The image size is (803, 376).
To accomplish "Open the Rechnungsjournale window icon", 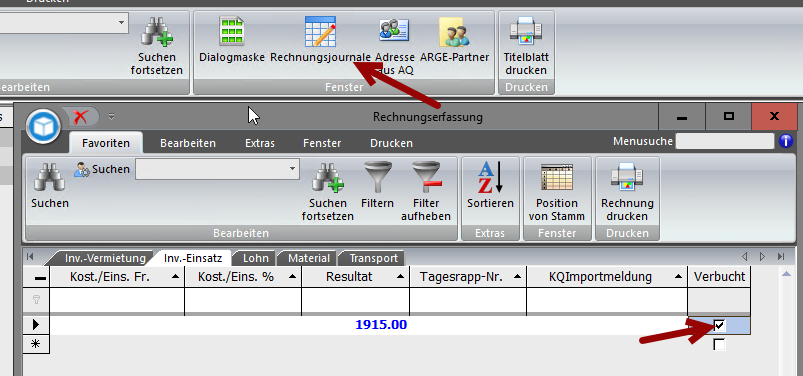I will coord(320,32).
